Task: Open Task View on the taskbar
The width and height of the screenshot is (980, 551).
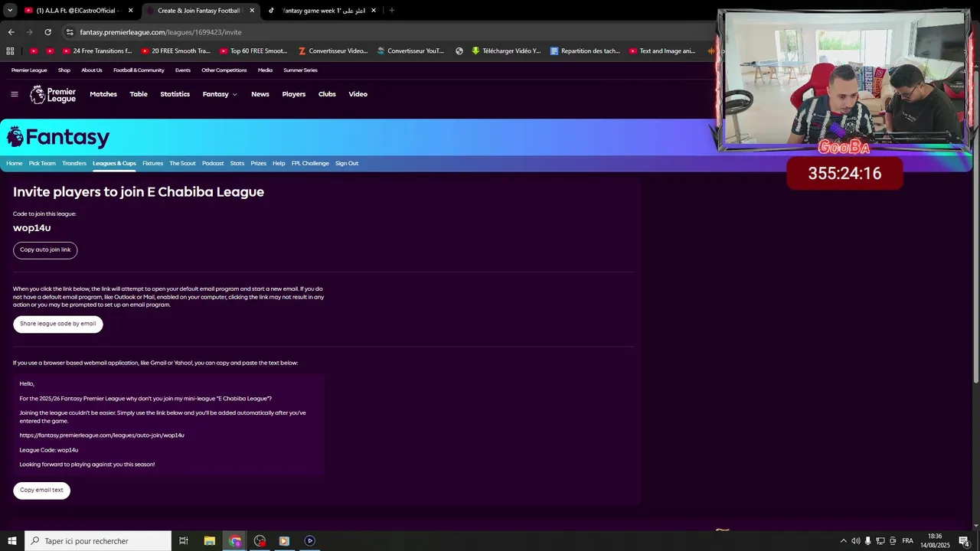Action: 184,541
